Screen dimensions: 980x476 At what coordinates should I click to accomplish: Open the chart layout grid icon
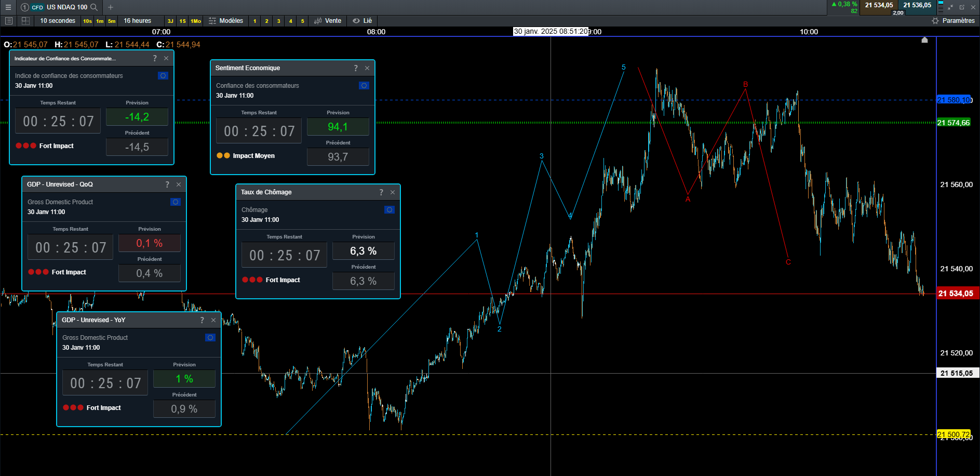[25, 21]
